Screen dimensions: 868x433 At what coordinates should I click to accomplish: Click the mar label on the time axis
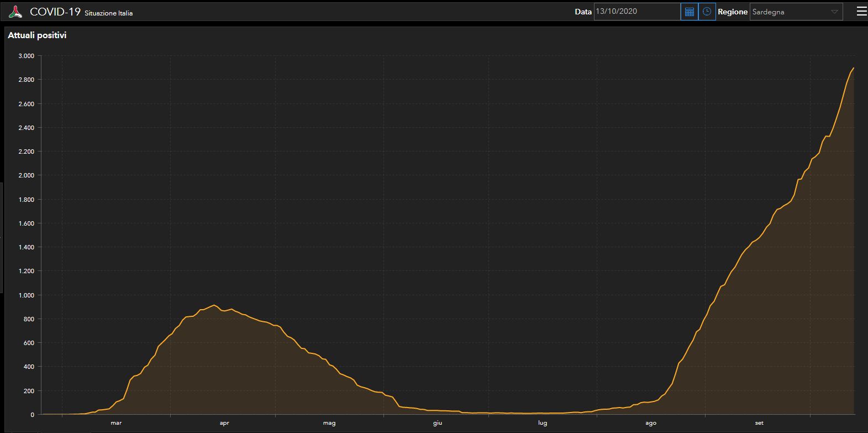[116, 423]
